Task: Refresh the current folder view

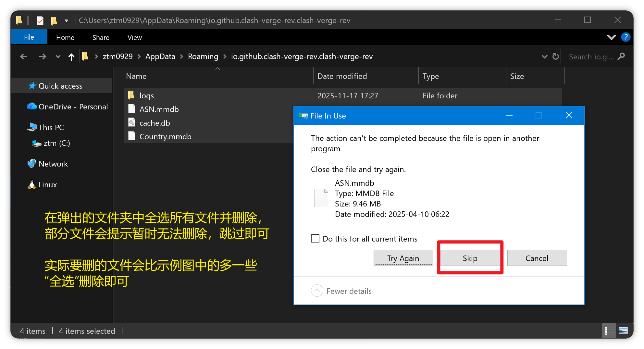Action: [556, 56]
